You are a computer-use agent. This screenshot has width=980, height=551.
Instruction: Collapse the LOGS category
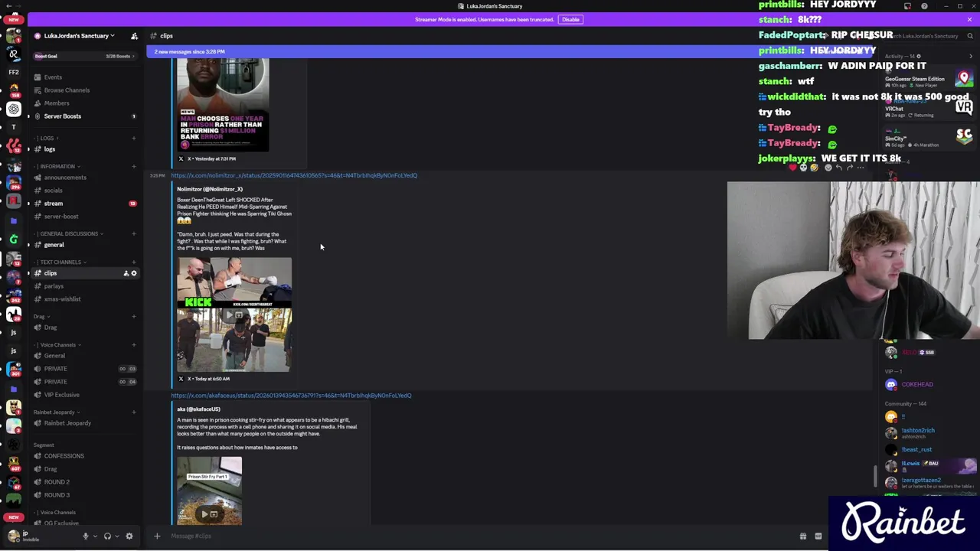[47, 139]
